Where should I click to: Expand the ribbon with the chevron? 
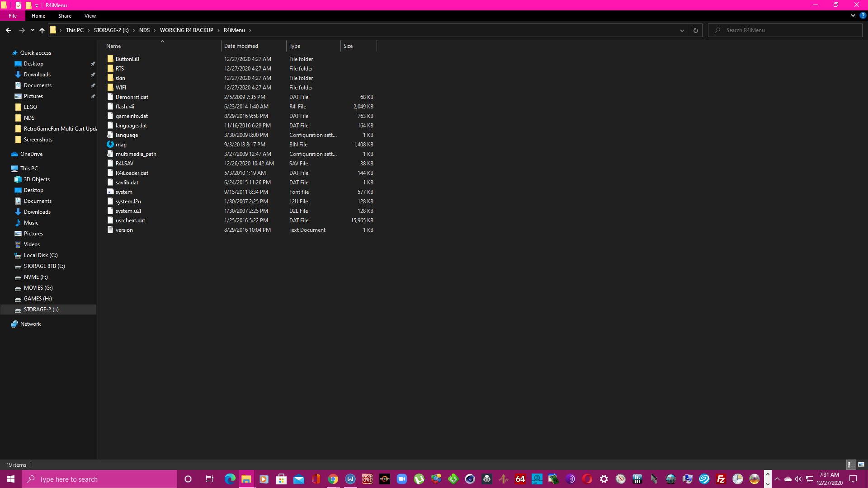[853, 15]
